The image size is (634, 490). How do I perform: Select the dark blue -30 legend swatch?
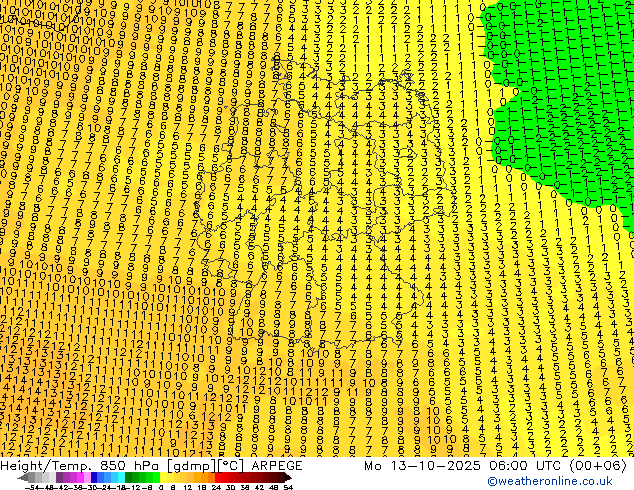pos(94,477)
